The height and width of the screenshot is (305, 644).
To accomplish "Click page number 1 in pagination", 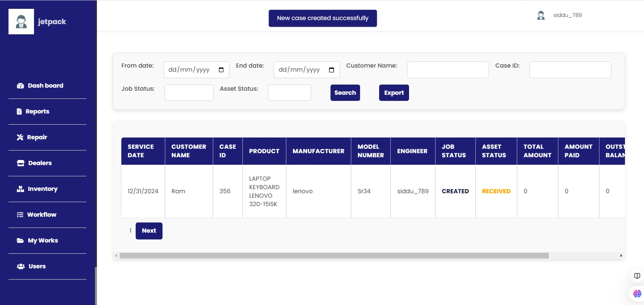I will [130, 231].
